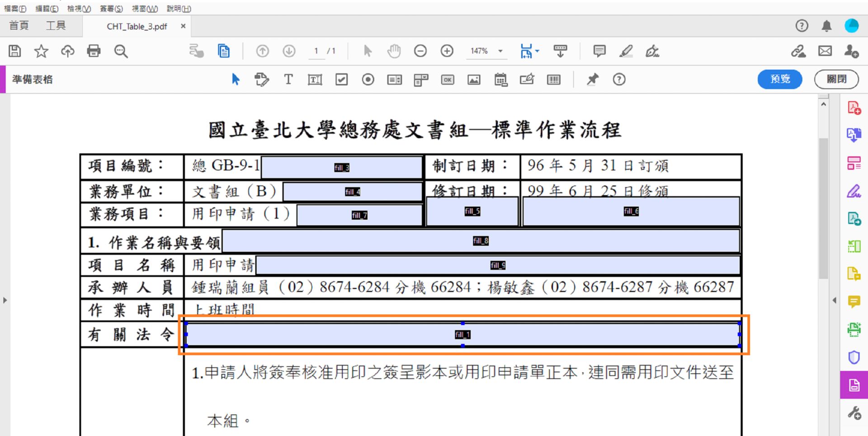Select the fill_4 form field

pyautogui.click(x=353, y=192)
